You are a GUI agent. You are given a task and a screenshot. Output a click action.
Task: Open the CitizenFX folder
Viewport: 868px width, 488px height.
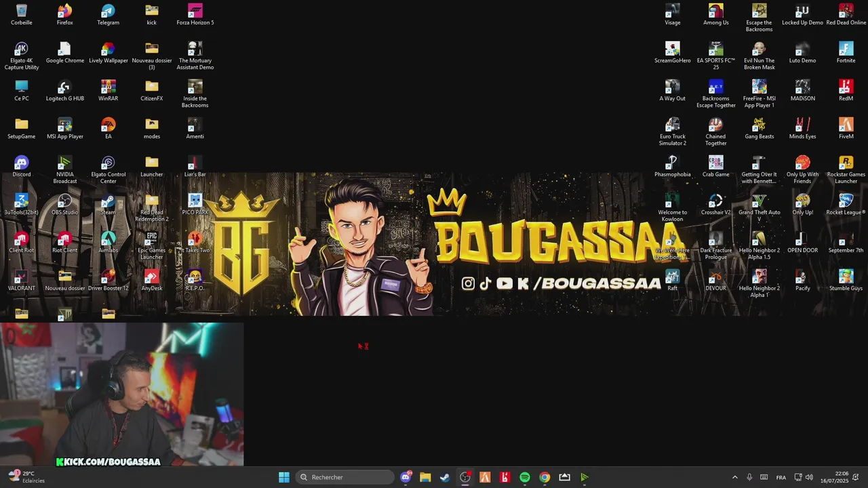152,91
